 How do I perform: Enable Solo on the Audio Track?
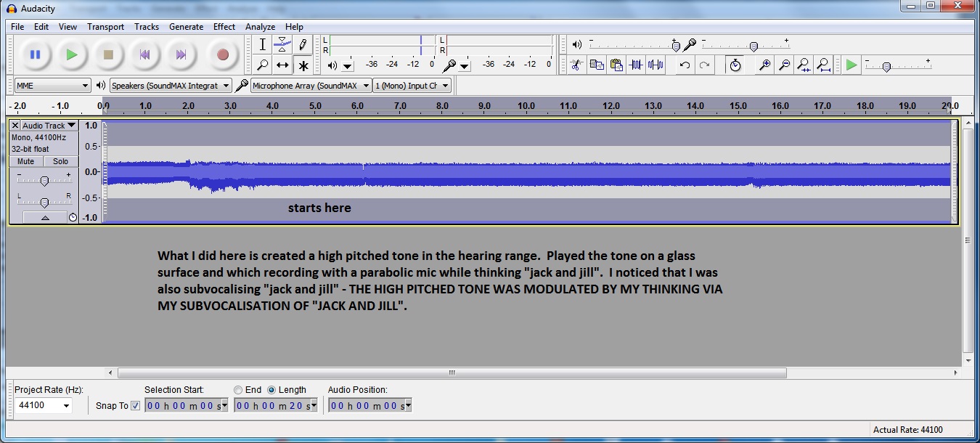click(x=60, y=161)
